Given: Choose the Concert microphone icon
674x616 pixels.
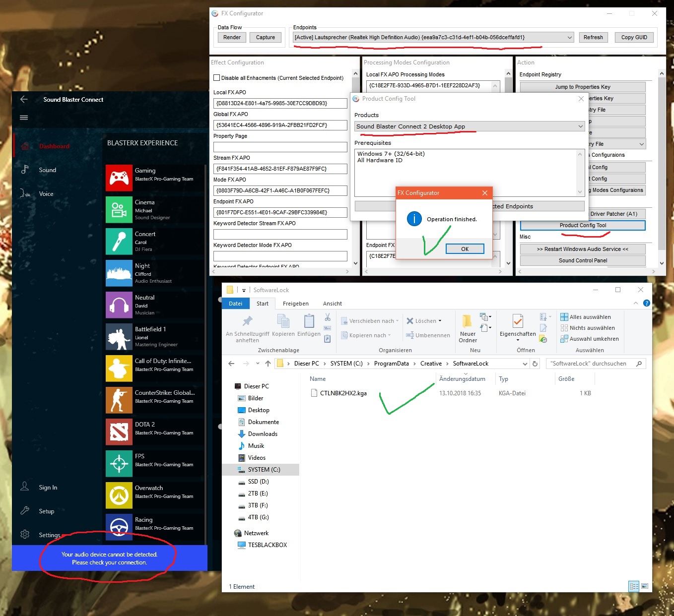Looking at the screenshot, I should click(119, 241).
